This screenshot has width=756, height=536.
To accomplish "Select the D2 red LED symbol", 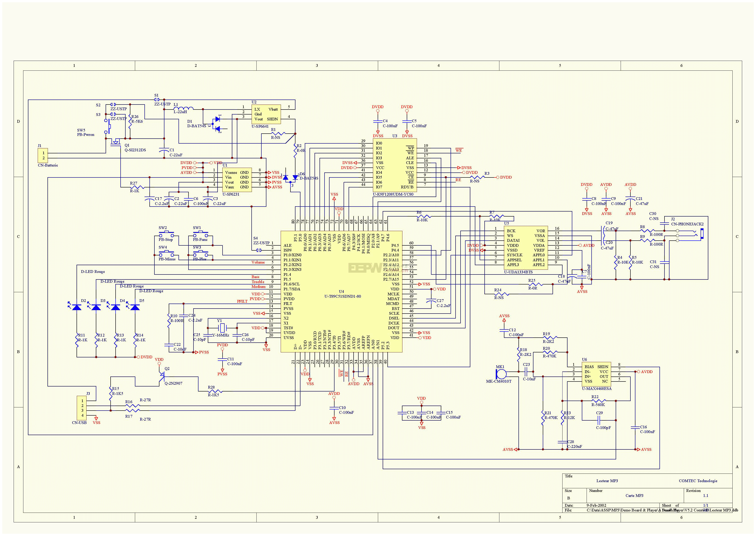I will click(x=77, y=307).
